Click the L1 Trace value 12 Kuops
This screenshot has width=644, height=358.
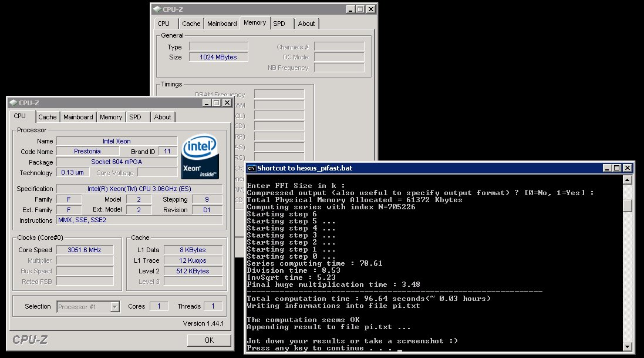click(193, 260)
